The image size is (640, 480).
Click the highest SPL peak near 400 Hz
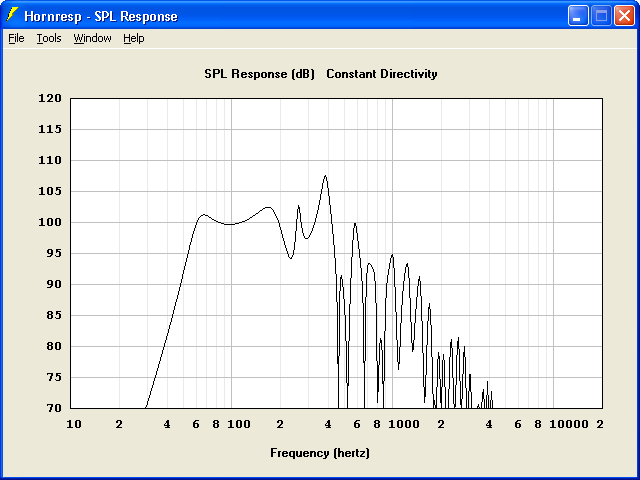coord(325,176)
